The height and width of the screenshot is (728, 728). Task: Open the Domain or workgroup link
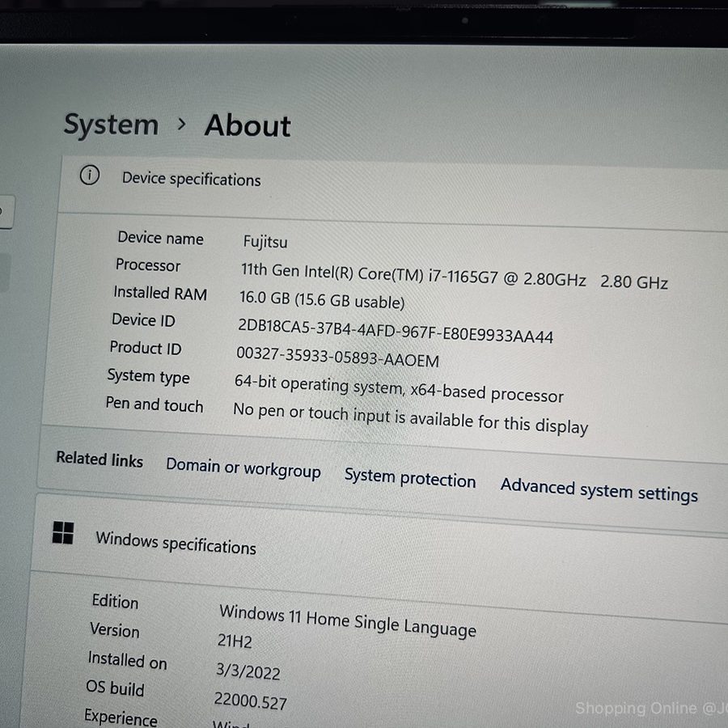[243, 468]
